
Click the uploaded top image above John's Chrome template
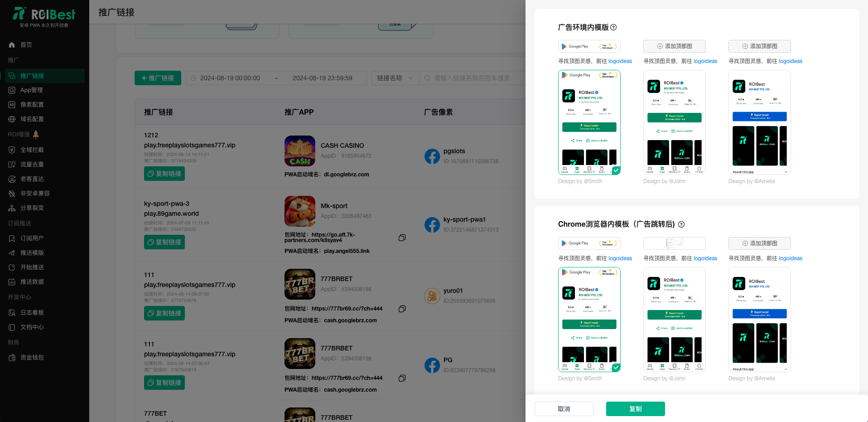pos(675,243)
